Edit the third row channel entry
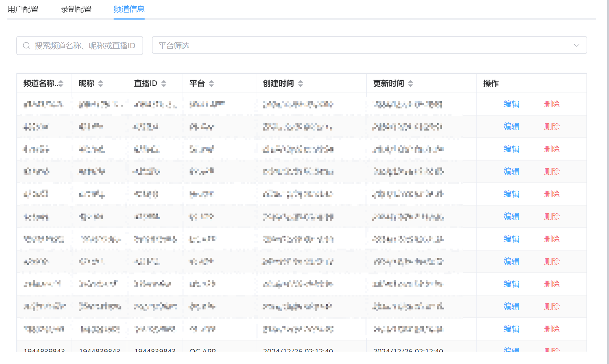The image size is (609, 364). pyautogui.click(x=511, y=149)
